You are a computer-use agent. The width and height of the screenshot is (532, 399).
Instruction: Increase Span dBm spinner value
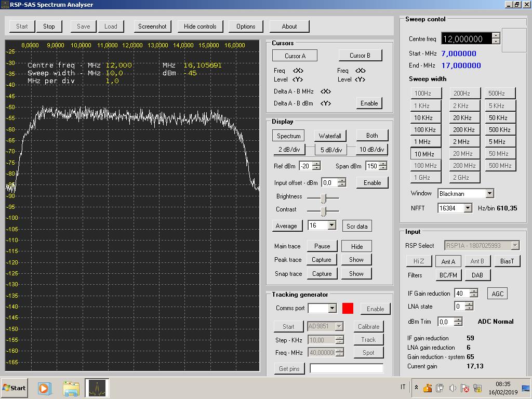[x=383, y=164]
